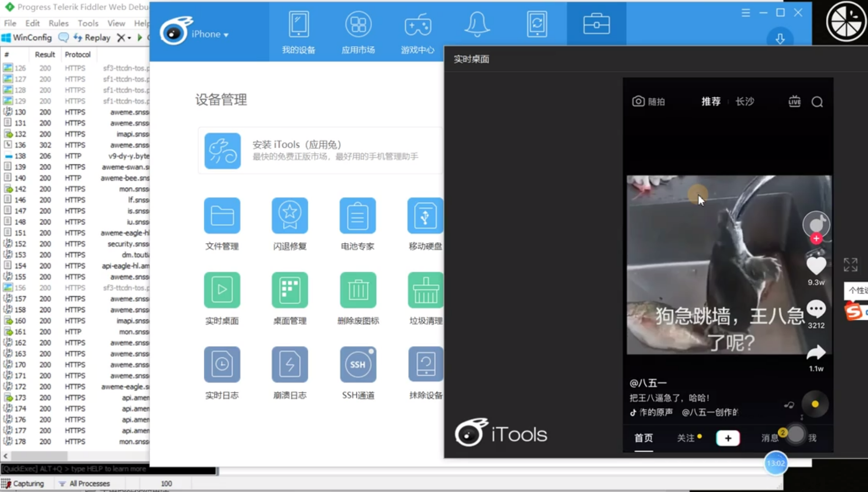
Task: Open the Fiddler Remove X dropdown
Action: [x=124, y=38]
